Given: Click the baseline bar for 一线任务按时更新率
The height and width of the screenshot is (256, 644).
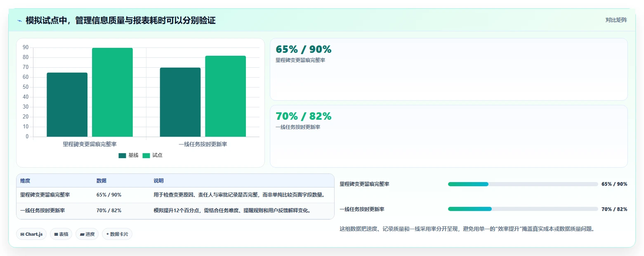Looking at the screenshot, I should pyautogui.click(x=180, y=102).
